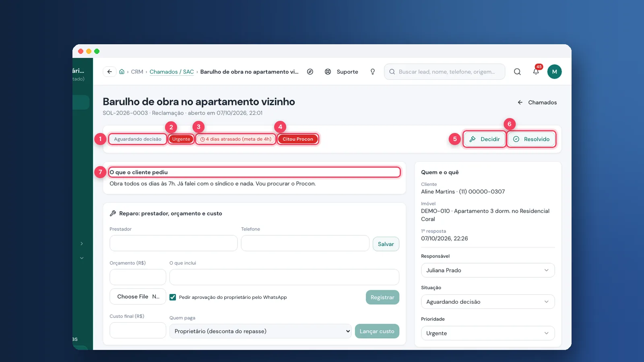Click the red Urgente badge

click(181, 139)
